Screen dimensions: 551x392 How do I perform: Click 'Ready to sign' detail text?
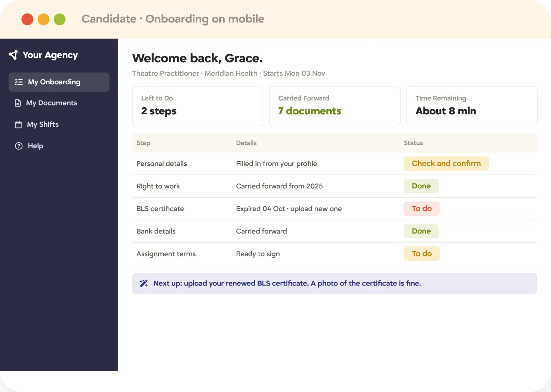[258, 254]
